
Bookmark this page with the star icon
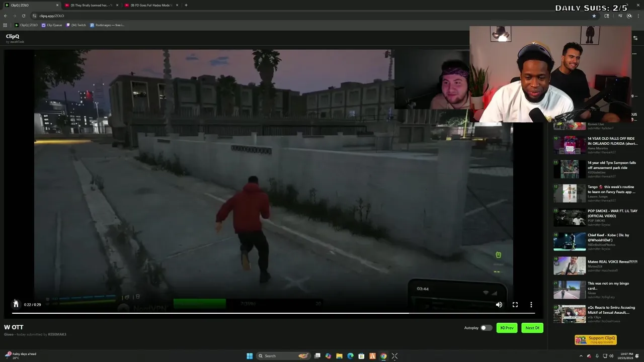point(594,16)
